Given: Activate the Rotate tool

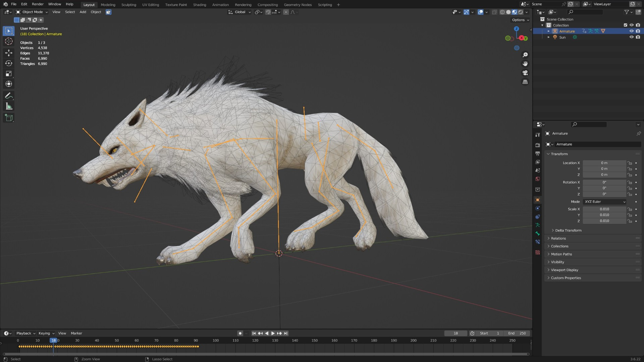Looking at the screenshot, I should 9,63.
